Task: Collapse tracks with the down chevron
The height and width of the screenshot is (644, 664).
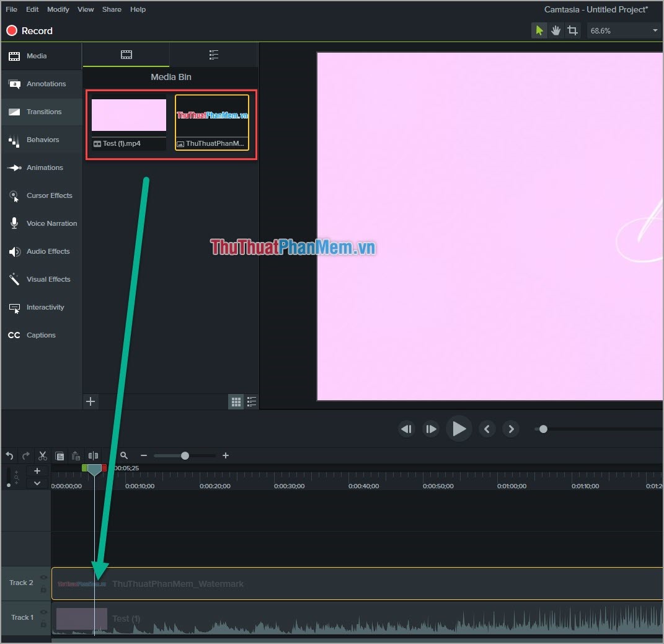Action: click(37, 483)
